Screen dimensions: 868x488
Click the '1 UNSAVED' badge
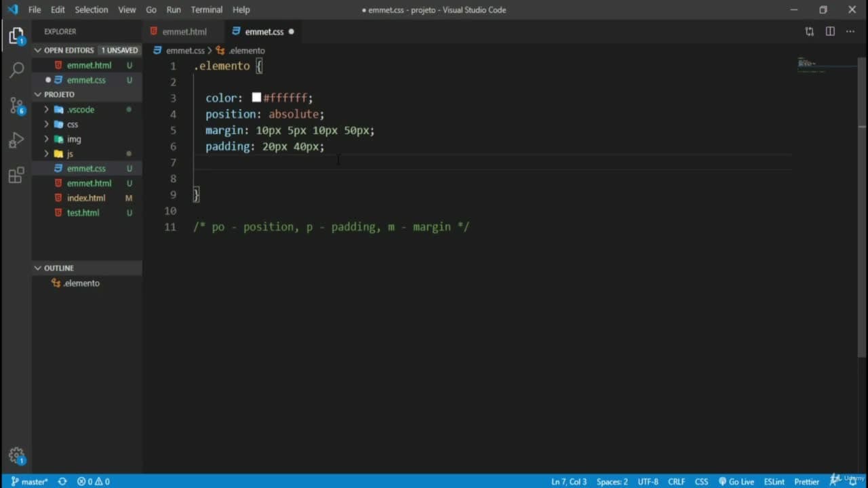click(x=119, y=50)
